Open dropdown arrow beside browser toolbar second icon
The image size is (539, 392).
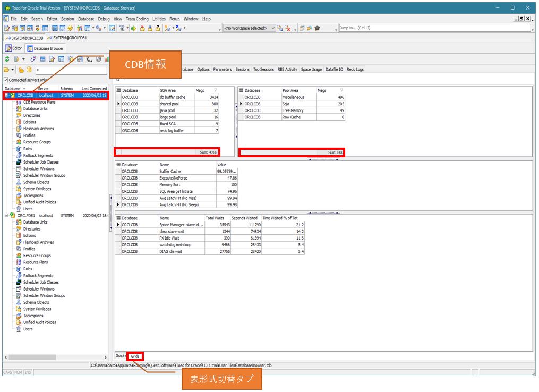click(x=23, y=59)
